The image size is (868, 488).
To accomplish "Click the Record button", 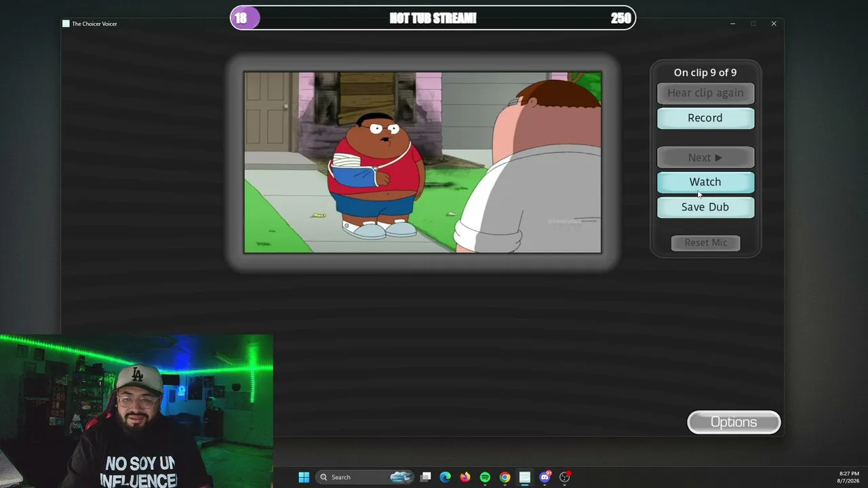I will tap(705, 118).
